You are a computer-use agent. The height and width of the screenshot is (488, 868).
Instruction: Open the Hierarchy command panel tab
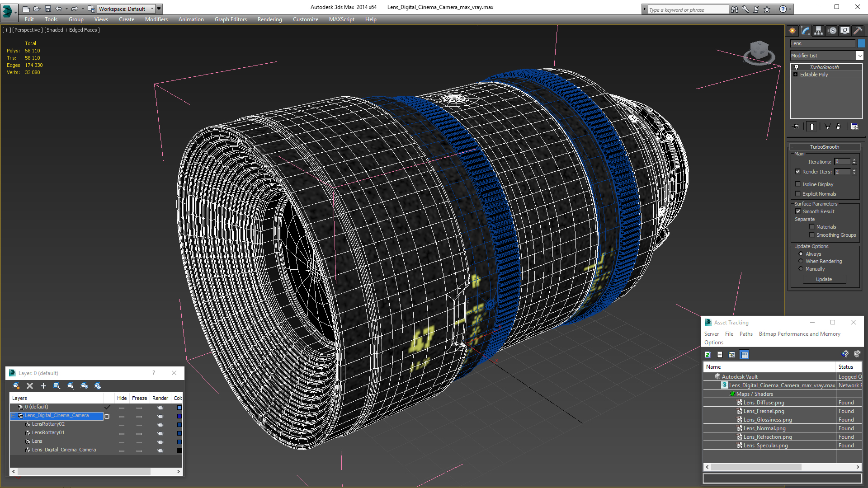tap(819, 31)
